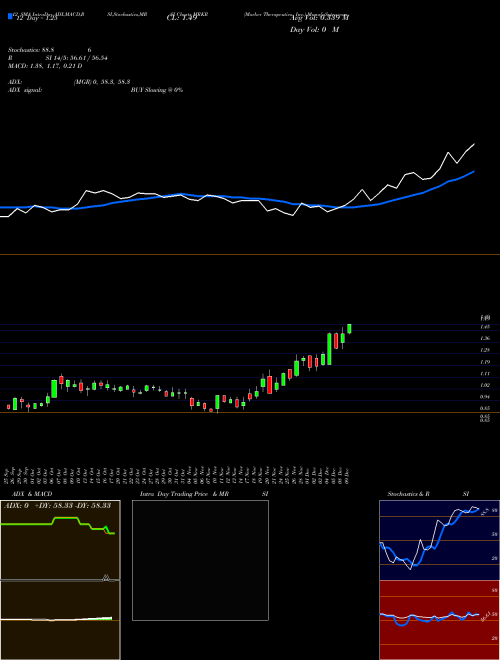Click the RSI 14/5 value text
500x660 pixels.
77,58
